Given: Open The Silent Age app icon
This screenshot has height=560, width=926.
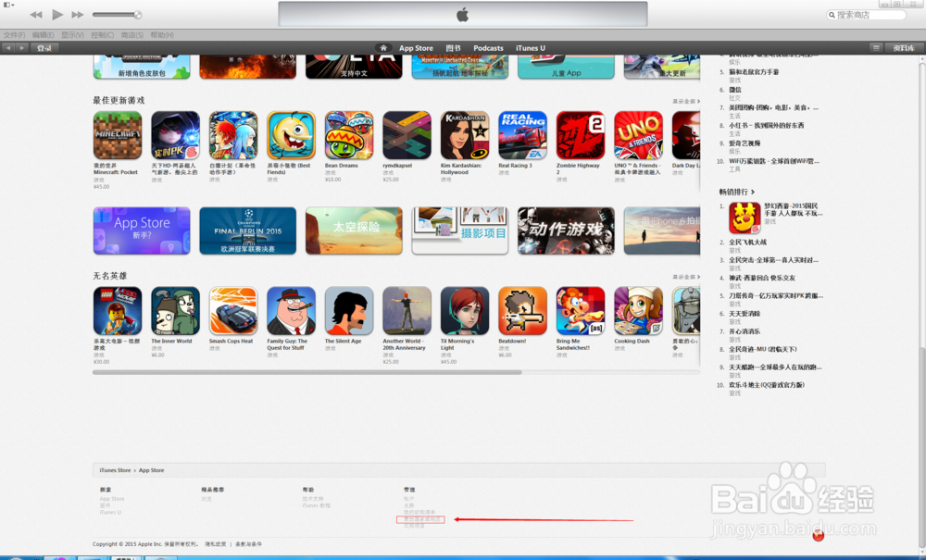Looking at the screenshot, I should point(349,311).
